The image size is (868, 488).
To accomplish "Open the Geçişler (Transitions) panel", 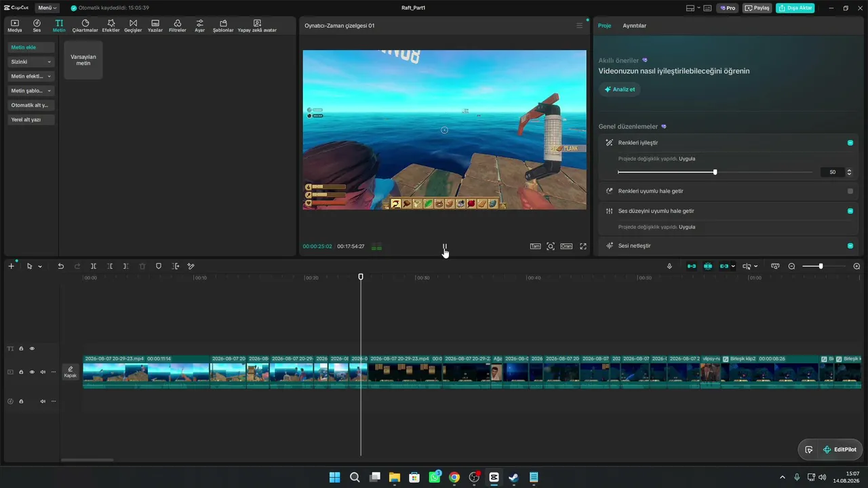I will pyautogui.click(x=133, y=26).
